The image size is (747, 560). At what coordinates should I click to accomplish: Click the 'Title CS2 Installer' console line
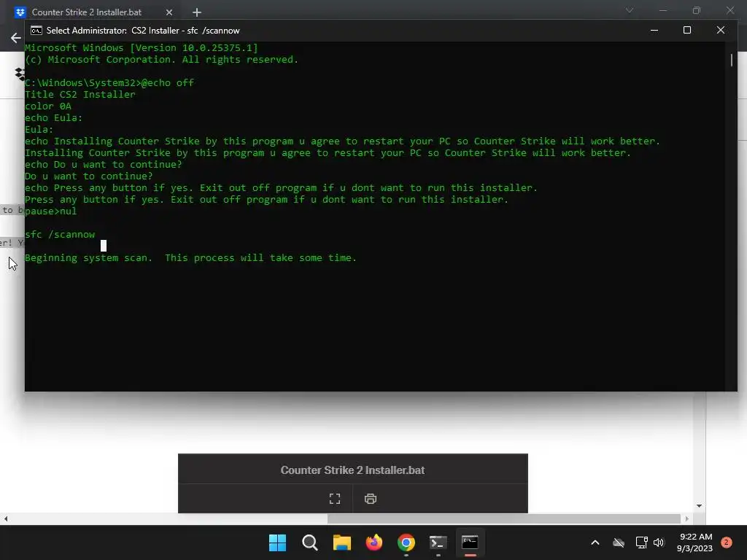click(x=80, y=94)
